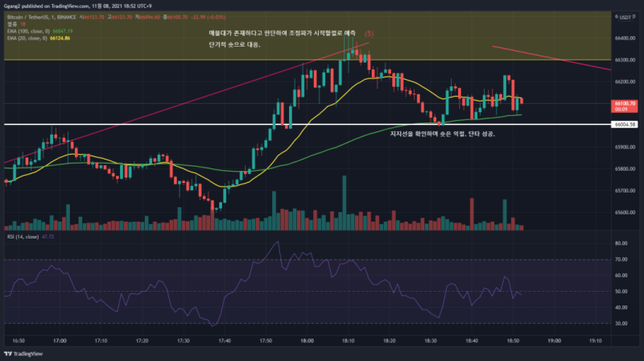Click the 19:00 time axis label
The width and height of the screenshot is (644, 361).
point(555,341)
